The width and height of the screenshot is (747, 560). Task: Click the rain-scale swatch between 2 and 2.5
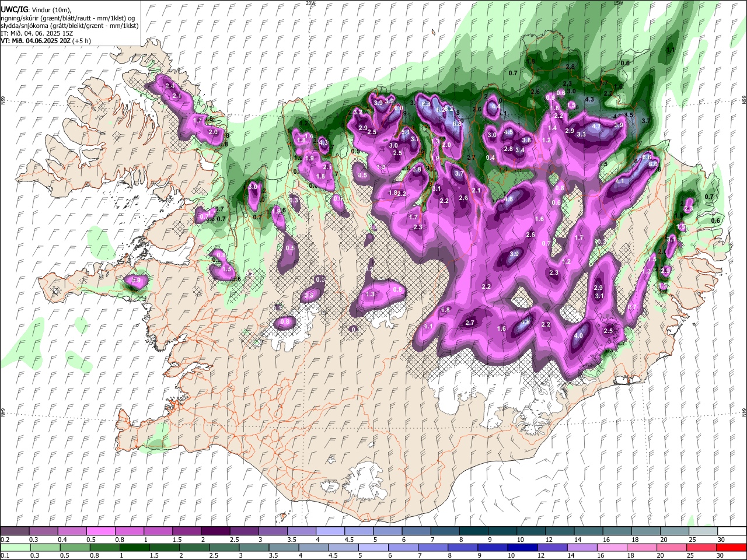pos(194,547)
